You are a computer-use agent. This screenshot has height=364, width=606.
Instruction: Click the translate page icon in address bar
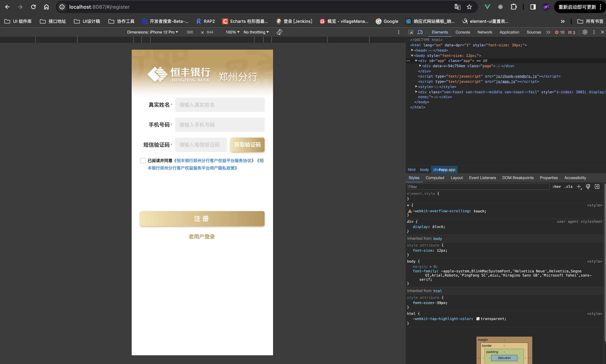tap(457, 7)
